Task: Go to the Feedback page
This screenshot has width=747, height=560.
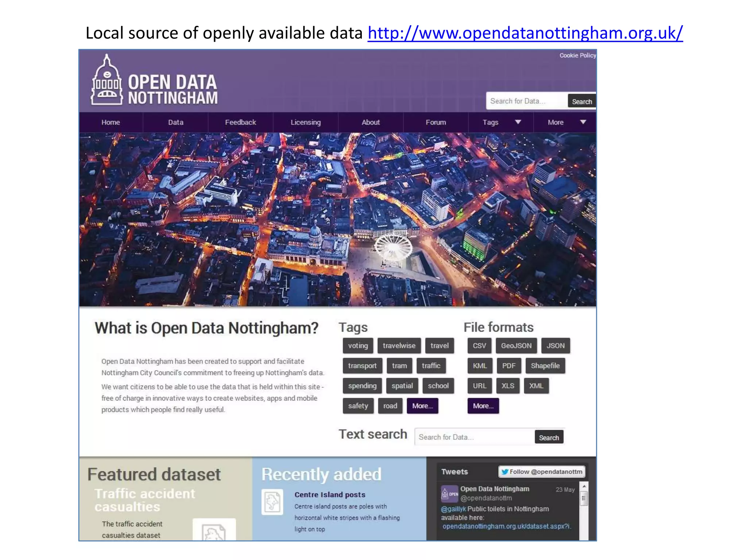Action: (x=240, y=122)
